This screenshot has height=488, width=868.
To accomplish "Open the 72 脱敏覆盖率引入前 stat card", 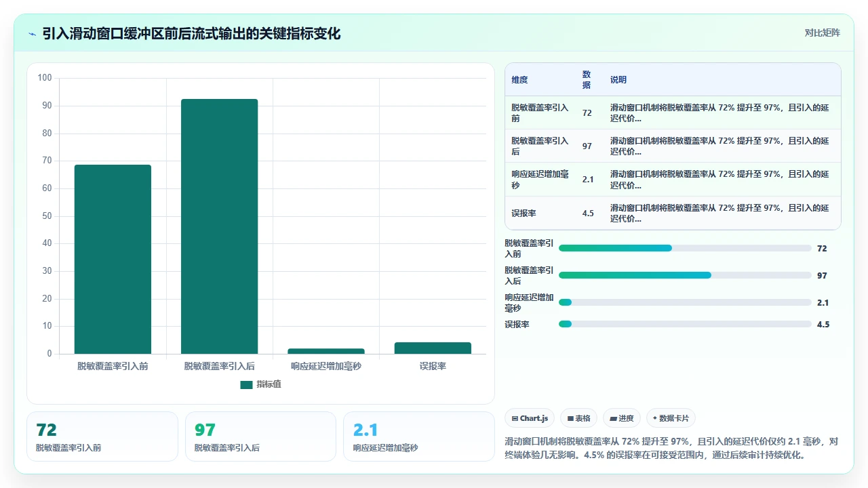I will pyautogui.click(x=102, y=436).
